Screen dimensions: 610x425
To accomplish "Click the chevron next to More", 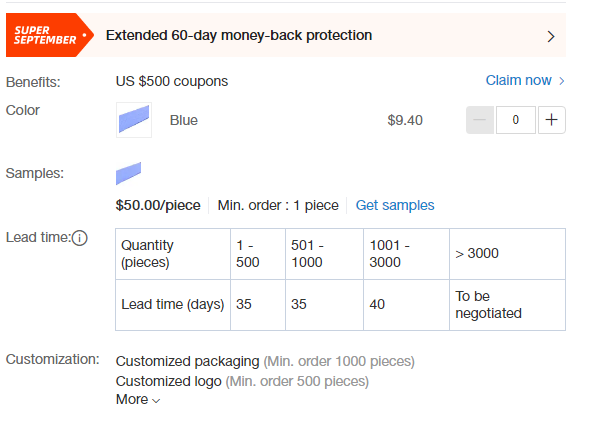I will [156, 401].
